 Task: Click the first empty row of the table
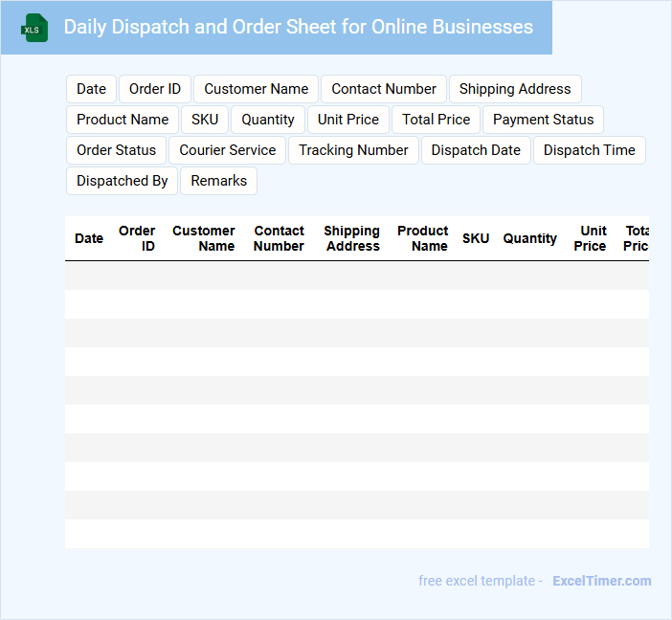tap(356, 276)
